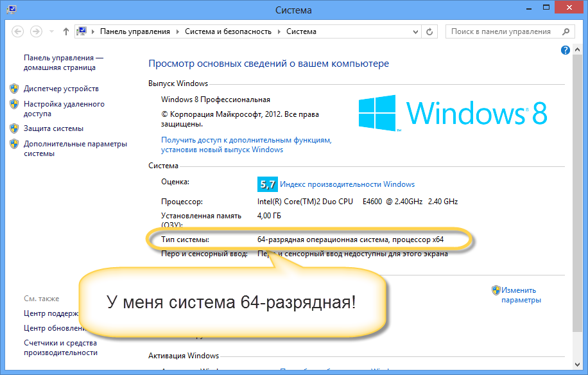The width and height of the screenshot is (588, 375).
Task: Open Дополнительные параметры системы link
Action: (75, 148)
